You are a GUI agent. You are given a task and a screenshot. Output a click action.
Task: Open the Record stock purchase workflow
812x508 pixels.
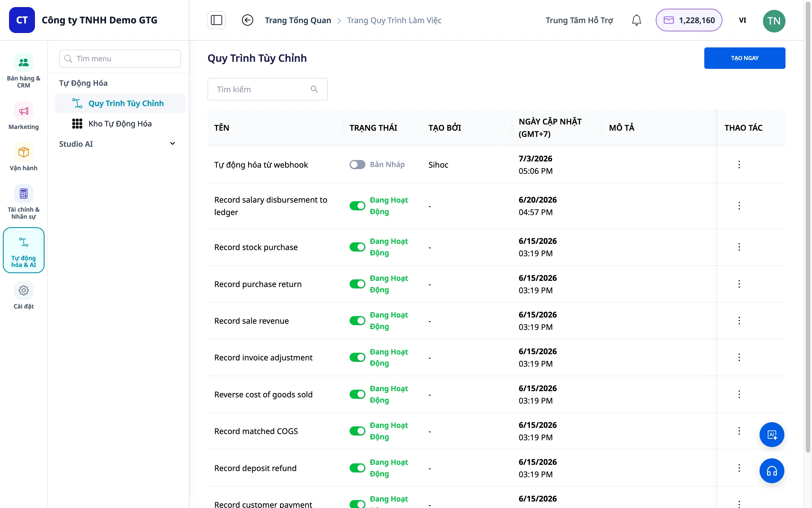pyautogui.click(x=256, y=247)
